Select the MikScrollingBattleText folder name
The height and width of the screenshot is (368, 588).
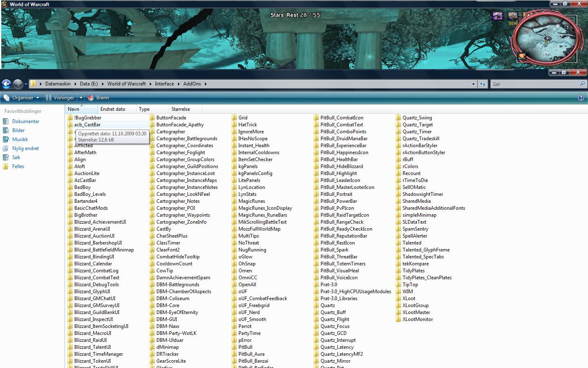[x=263, y=222]
